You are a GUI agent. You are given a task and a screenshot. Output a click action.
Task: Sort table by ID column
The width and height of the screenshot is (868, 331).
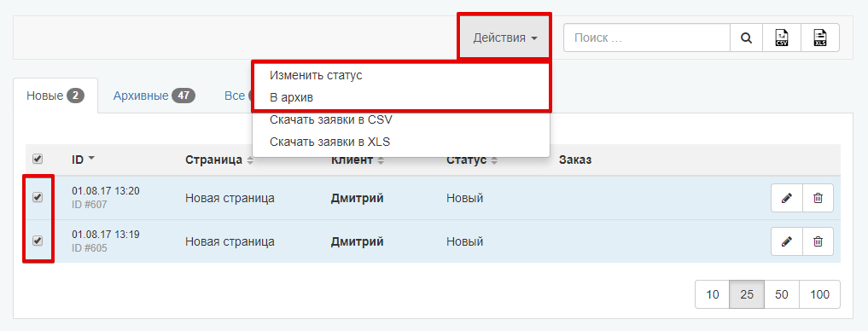[83, 160]
